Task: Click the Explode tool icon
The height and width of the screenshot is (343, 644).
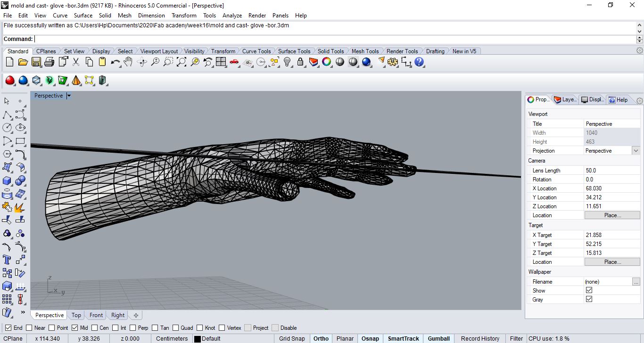Action: [x=19, y=207]
